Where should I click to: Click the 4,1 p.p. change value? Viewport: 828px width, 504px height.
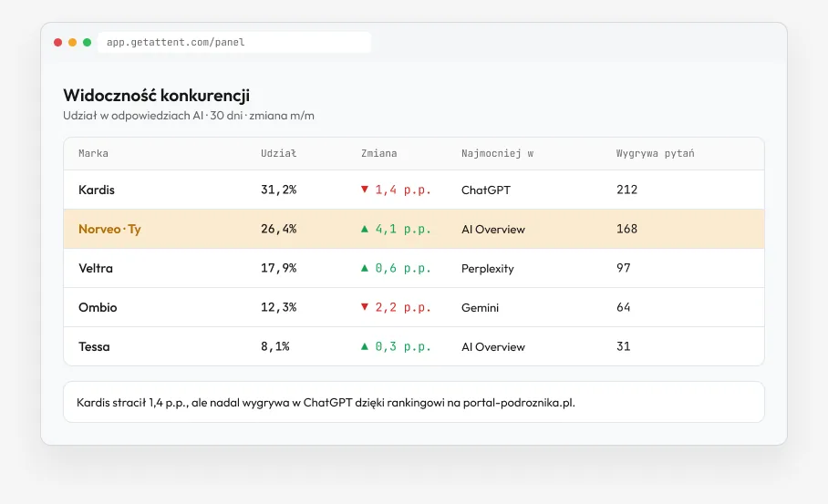403,229
